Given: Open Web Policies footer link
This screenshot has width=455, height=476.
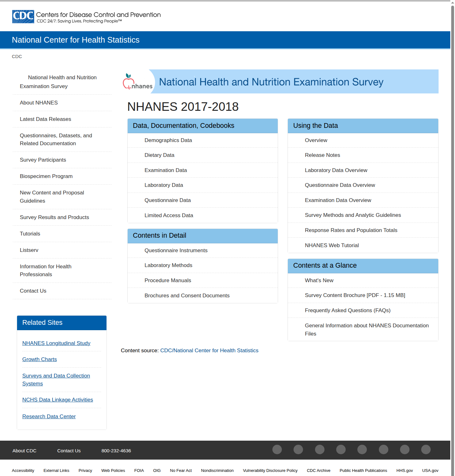Looking at the screenshot, I should click(113, 470).
